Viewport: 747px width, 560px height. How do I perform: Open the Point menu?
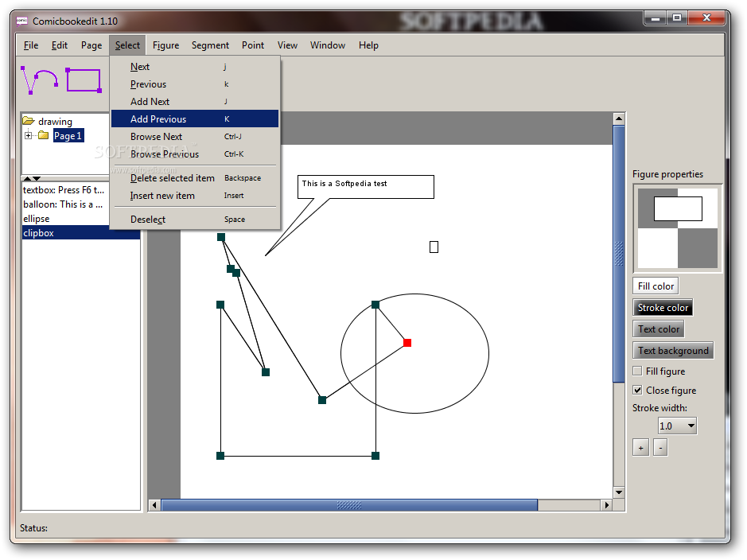tap(253, 45)
